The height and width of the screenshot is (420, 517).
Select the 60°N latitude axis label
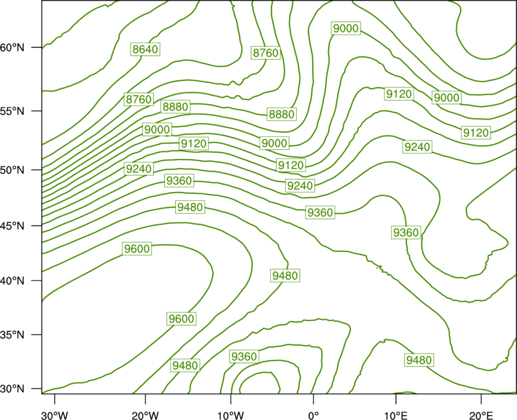click(12, 48)
